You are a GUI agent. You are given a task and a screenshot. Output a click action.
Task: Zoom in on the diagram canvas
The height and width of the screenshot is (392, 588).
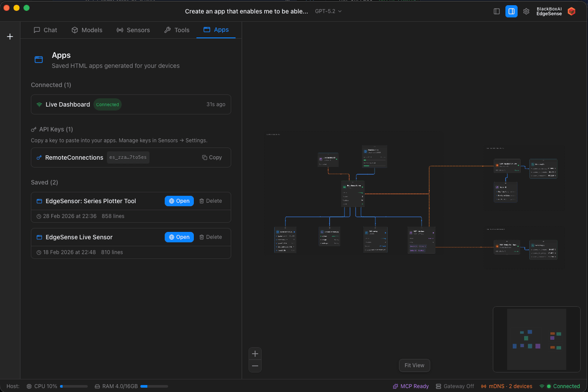pos(255,354)
